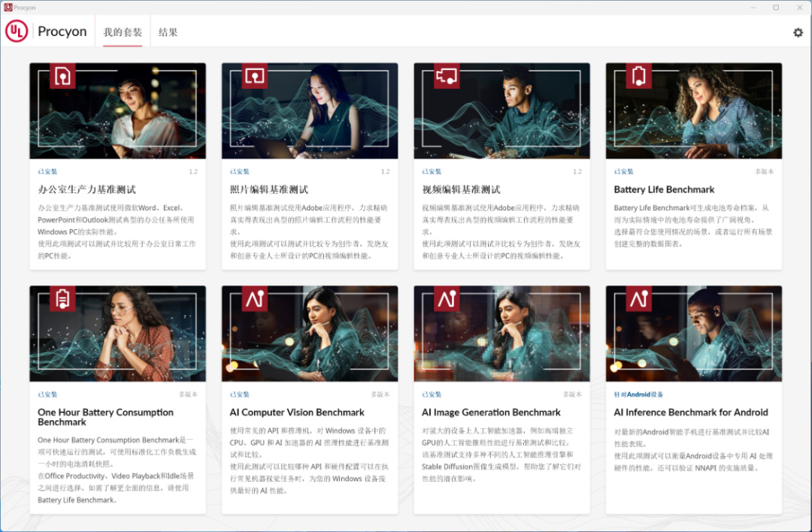Click 多版本 label on AI Computer Vision card
This screenshot has height=532, width=812.
pos(380,394)
